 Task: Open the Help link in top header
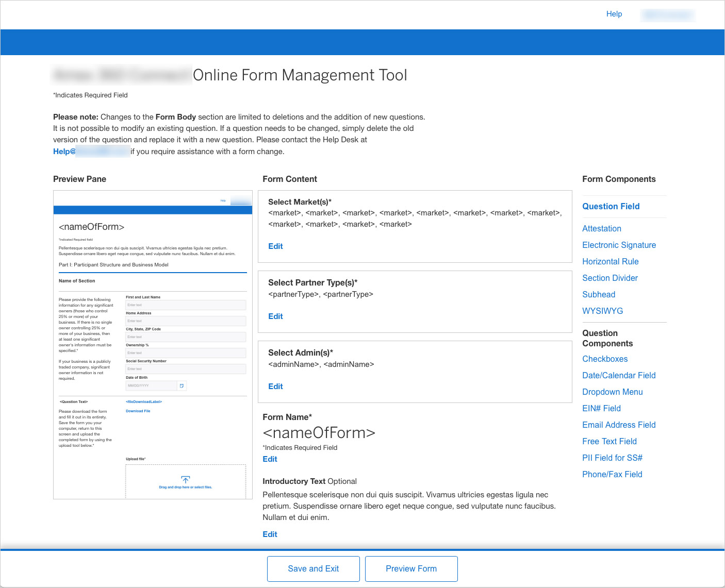pos(614,14)
